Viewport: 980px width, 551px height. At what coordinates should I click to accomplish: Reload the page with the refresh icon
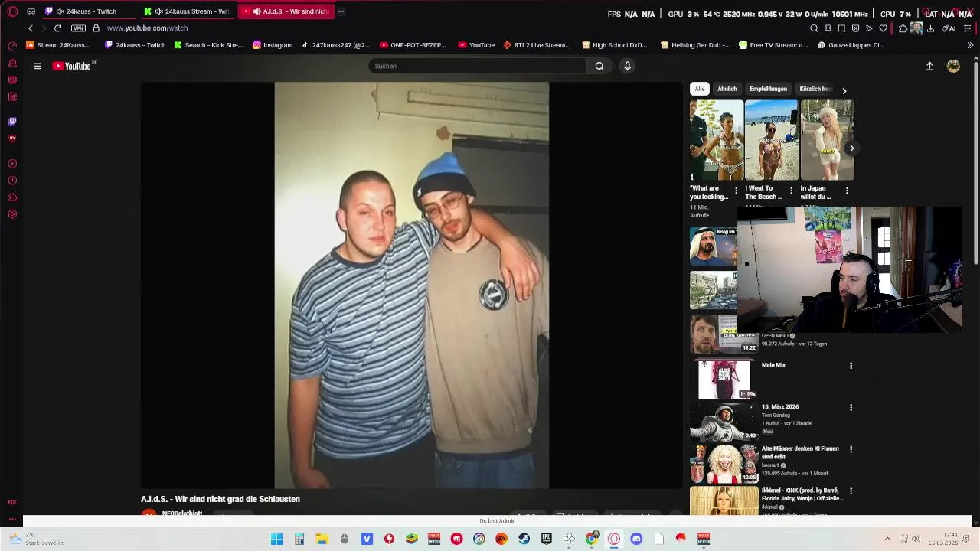[x=57, y=28]
